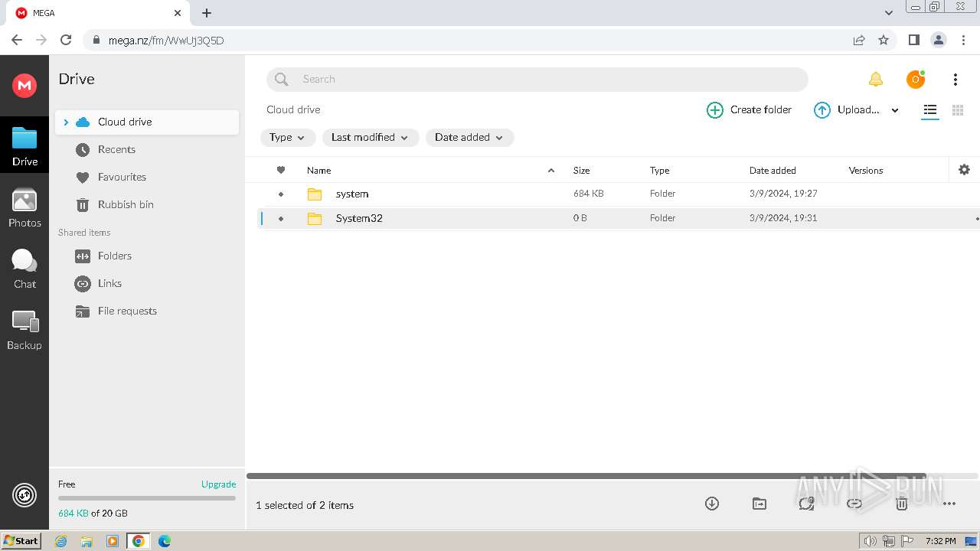Go back in browser
The image size is (980, 551).
click(17, 40)
